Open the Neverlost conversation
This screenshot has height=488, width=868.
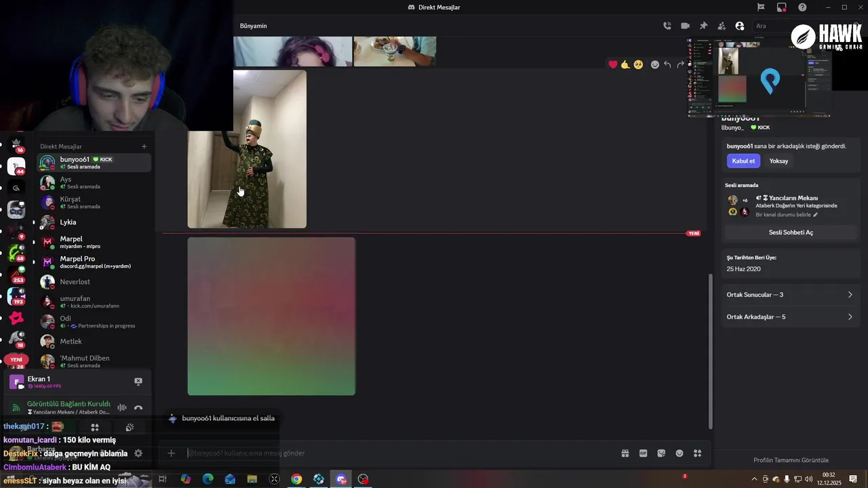(94, 282)
